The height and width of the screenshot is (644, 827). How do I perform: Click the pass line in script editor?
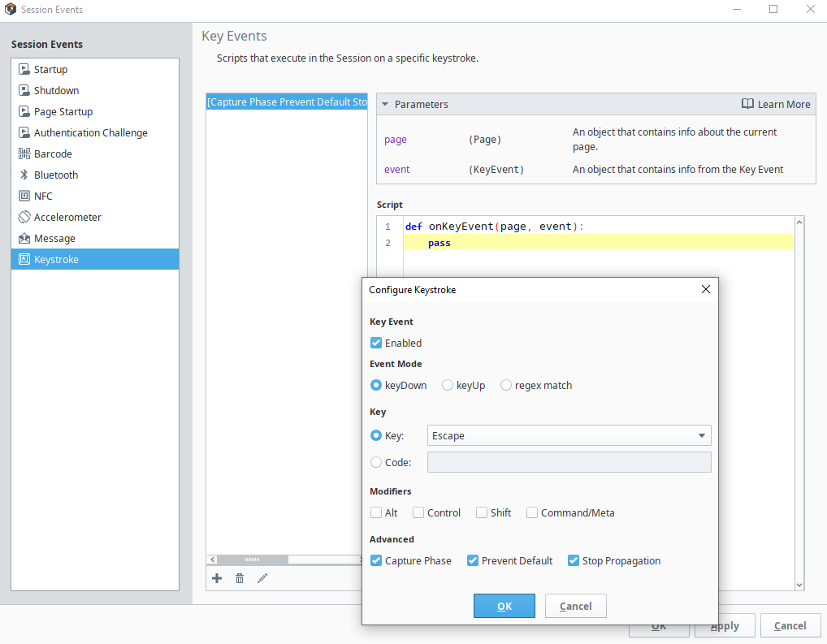(599, 243)
